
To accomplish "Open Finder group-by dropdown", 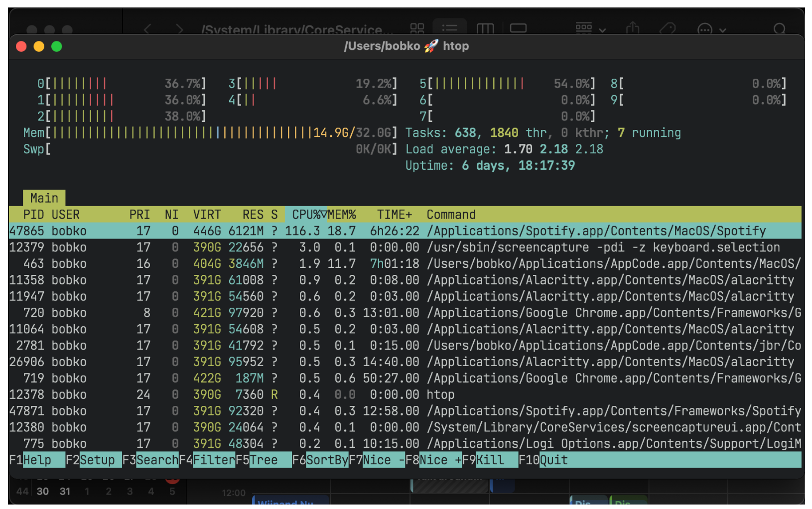I will click(x=590, y=28).
